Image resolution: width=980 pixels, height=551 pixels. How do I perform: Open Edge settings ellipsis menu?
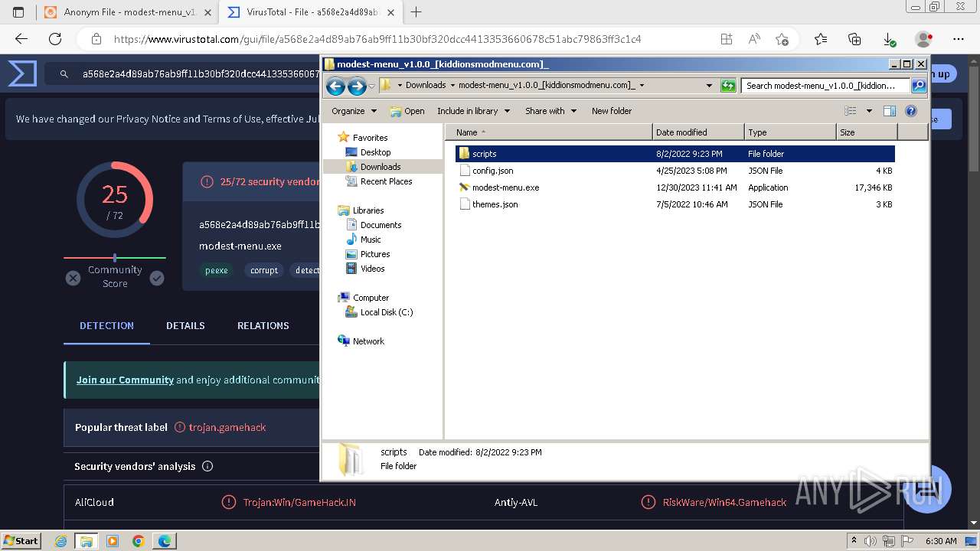coord(959,39)
